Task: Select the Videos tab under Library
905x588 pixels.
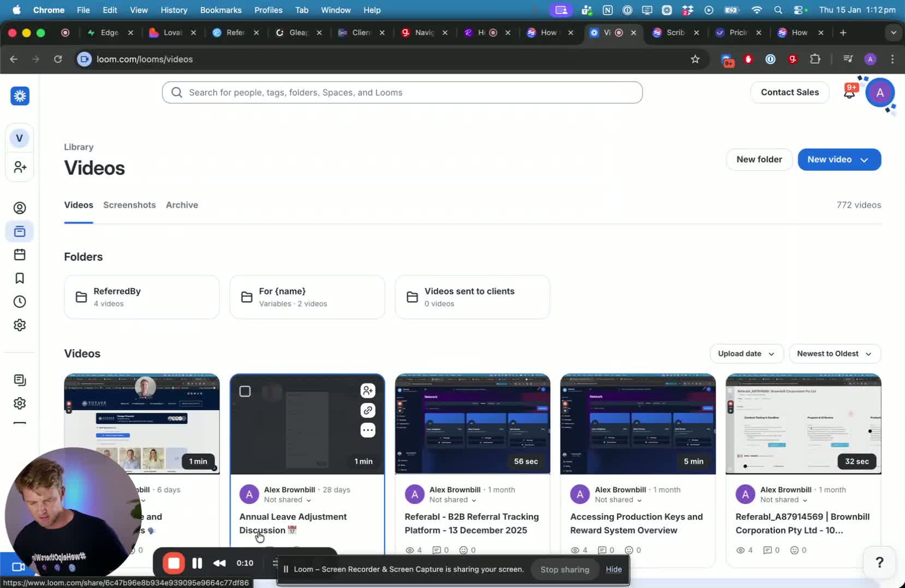Action: coord(79,205)
